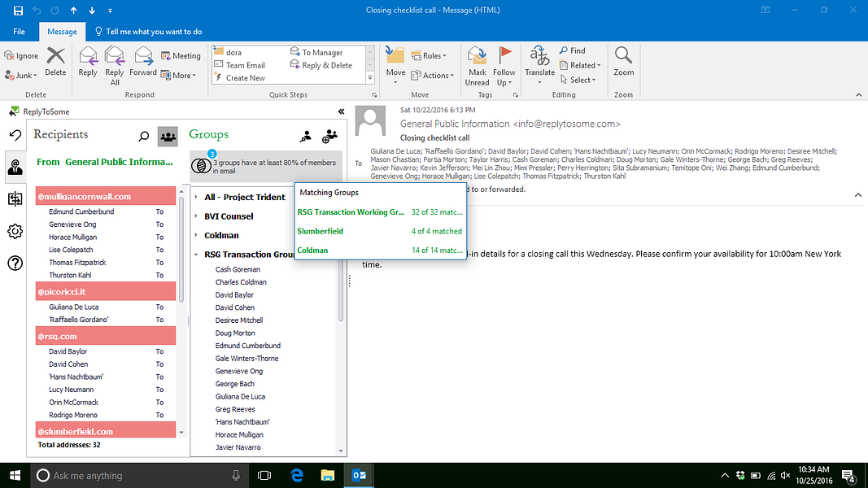
Task: Select the @picoricci.it domain header
Action: [x=105, y=292]
